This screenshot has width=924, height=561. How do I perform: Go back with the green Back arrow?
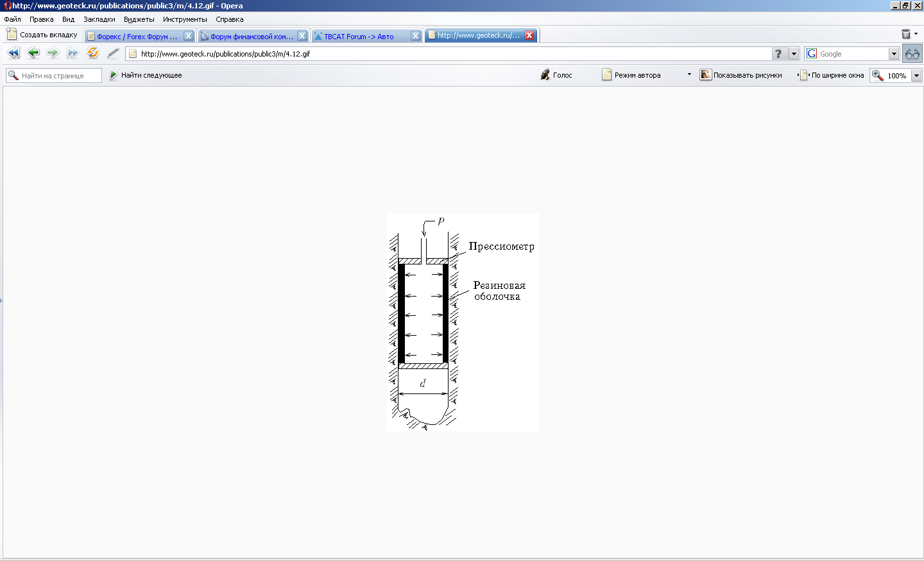tap(33, 53)
